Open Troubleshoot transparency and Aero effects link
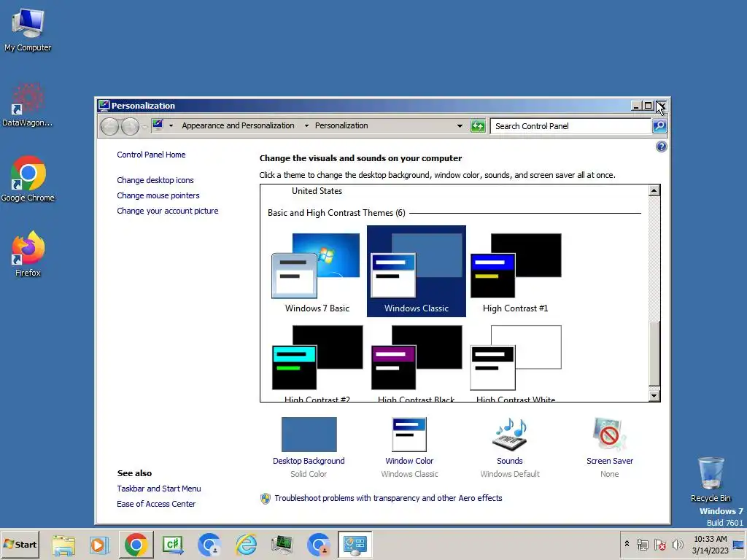747x560 pixels. tap(388, 498)
